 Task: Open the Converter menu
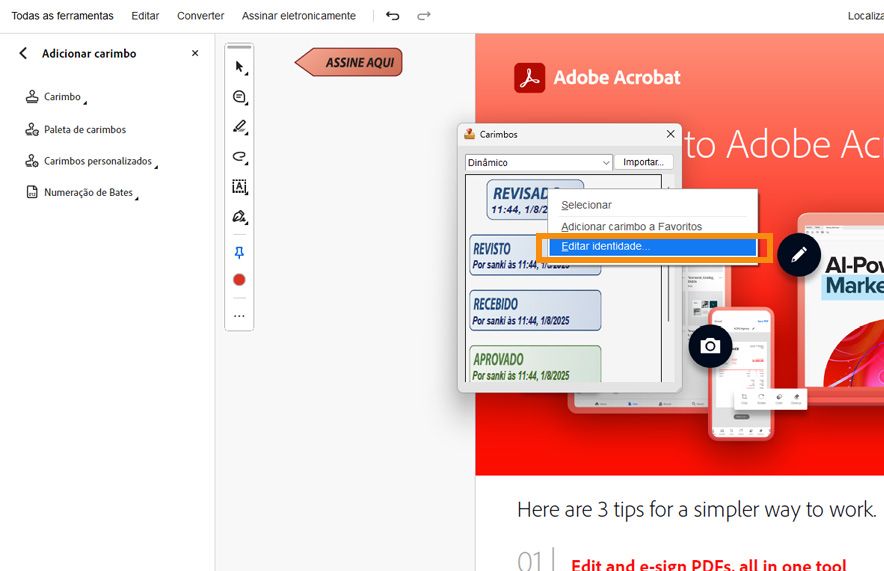200,16
